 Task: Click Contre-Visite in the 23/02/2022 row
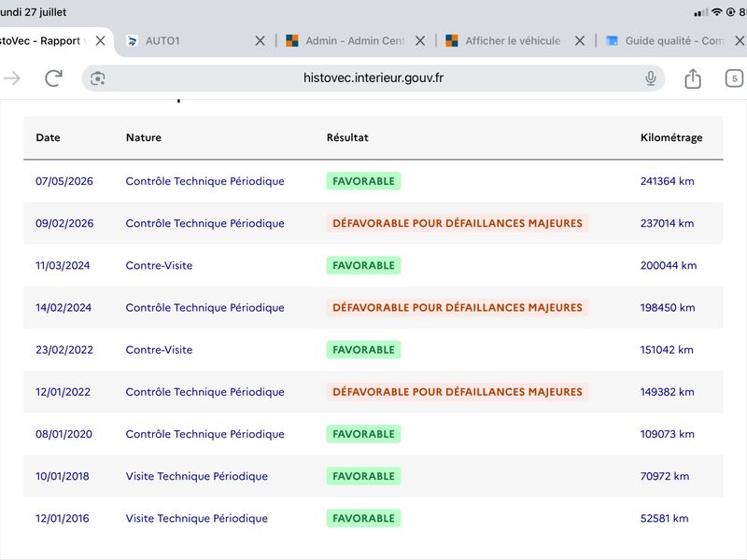(x=159, y=349)
